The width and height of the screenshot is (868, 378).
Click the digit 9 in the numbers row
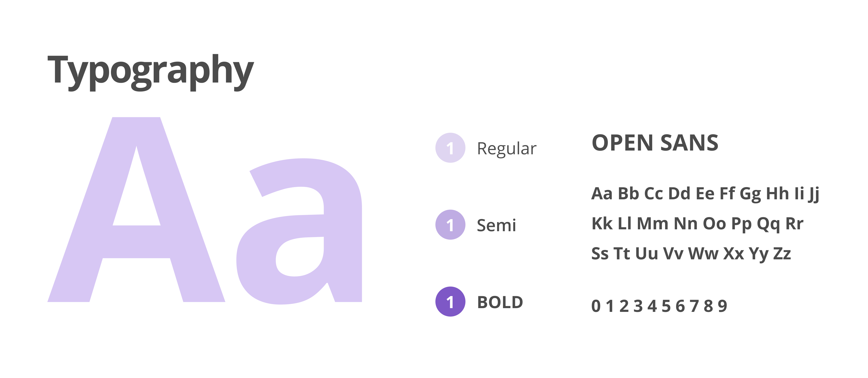pyautogui.click(x=723, y=306)
